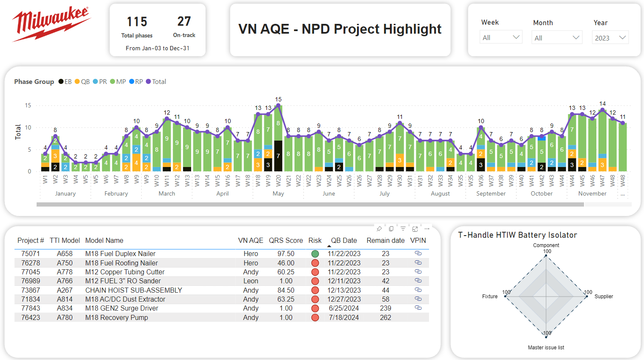Viewport: 644px width, 360px height.
Task: Click the 115 Total phases card
Action: click(137, 27)
